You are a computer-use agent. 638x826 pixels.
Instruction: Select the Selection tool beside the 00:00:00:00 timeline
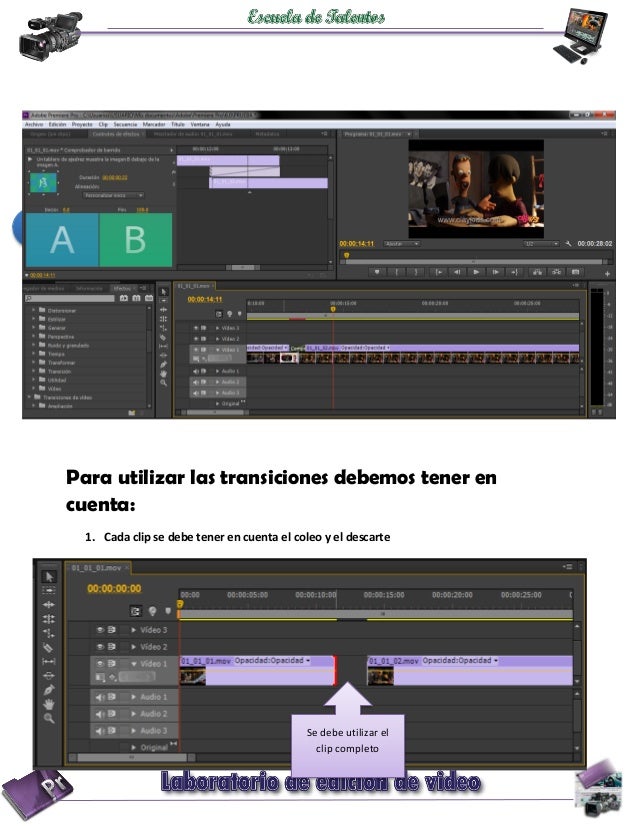click(49, 577)
